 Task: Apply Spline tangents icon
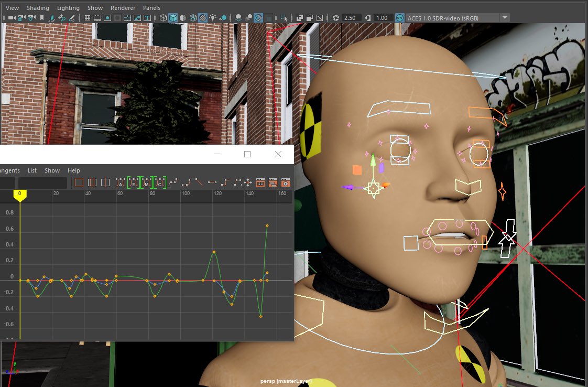point(173,183)
